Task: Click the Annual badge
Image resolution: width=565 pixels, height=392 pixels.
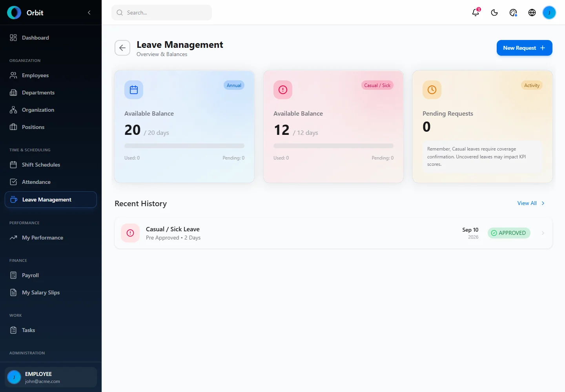Action: (x=234, y=85)
